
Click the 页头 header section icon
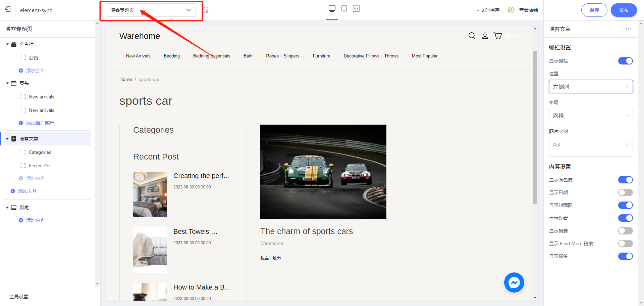click(x=14, y=83)
